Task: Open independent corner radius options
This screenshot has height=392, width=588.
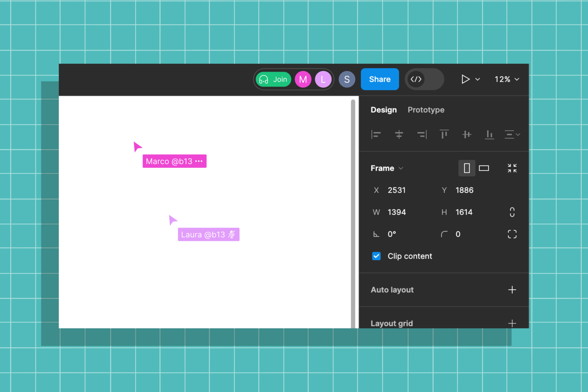Action: [x=512, y=234]
